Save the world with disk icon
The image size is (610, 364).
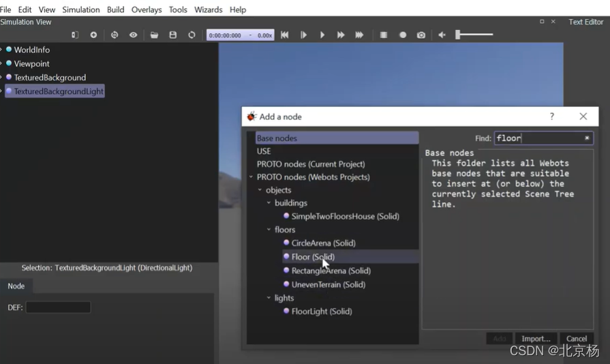pyautogui.click(x=173, y=35)
